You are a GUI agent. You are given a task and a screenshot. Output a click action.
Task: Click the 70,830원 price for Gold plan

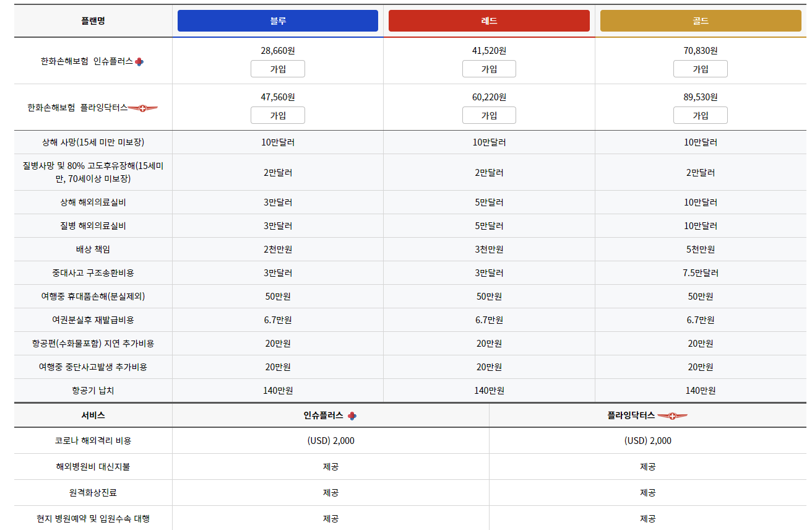point(701,50)
